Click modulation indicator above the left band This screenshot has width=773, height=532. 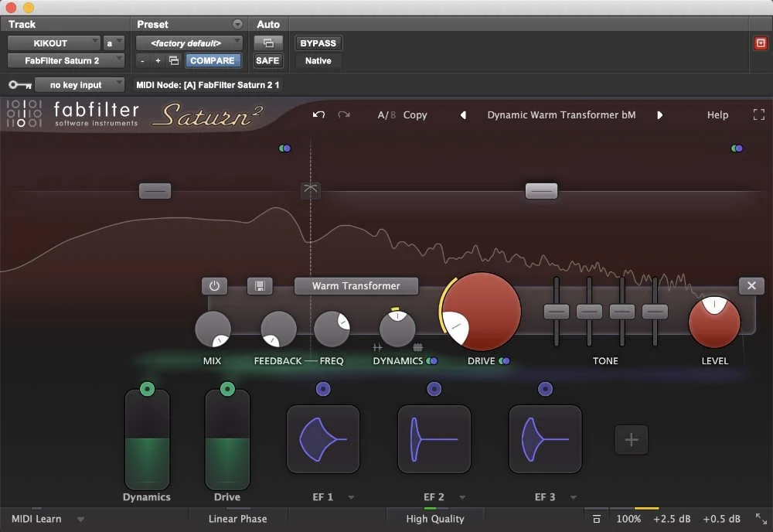[285, 148]
